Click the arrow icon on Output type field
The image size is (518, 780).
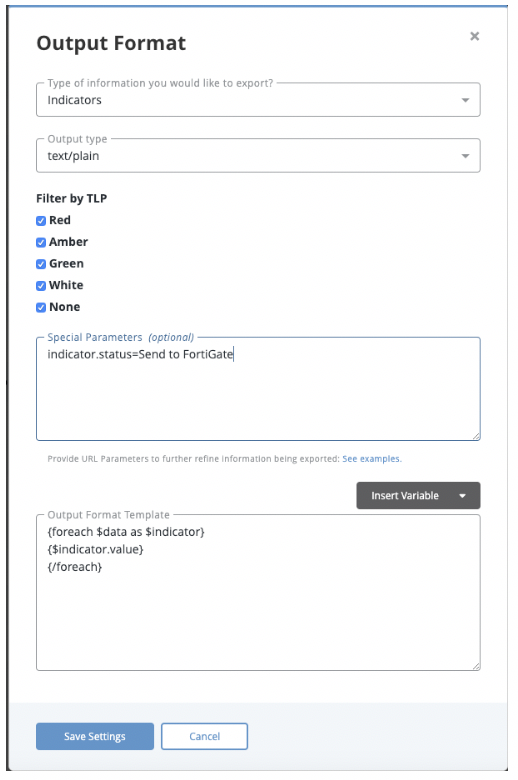coord(465,156)
